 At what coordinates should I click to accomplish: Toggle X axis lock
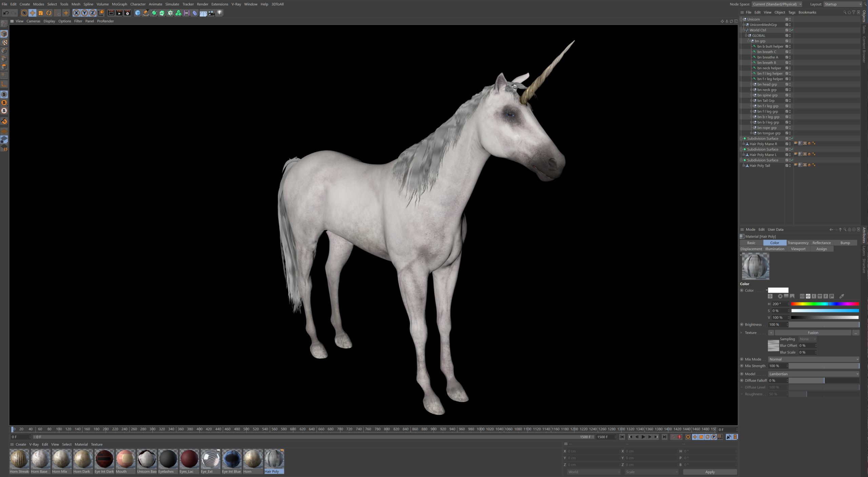click(x=76, y=13)
